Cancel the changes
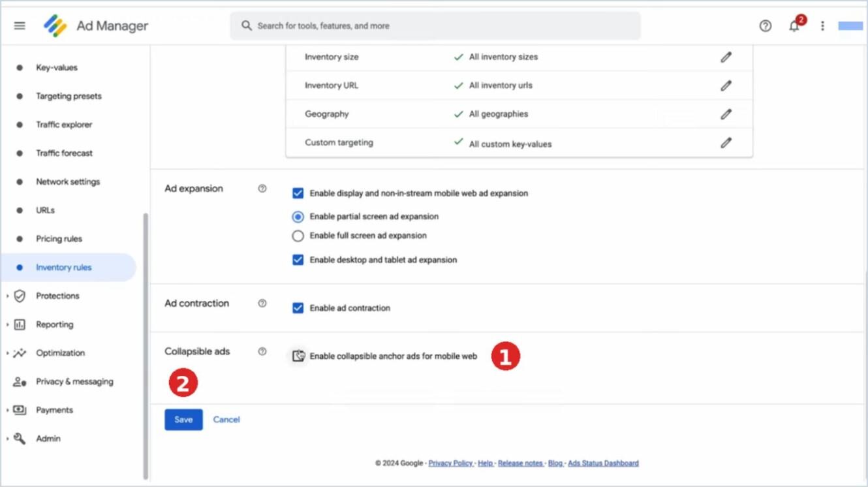The height and width of the screenshot is (487, 868). [226, 420]
